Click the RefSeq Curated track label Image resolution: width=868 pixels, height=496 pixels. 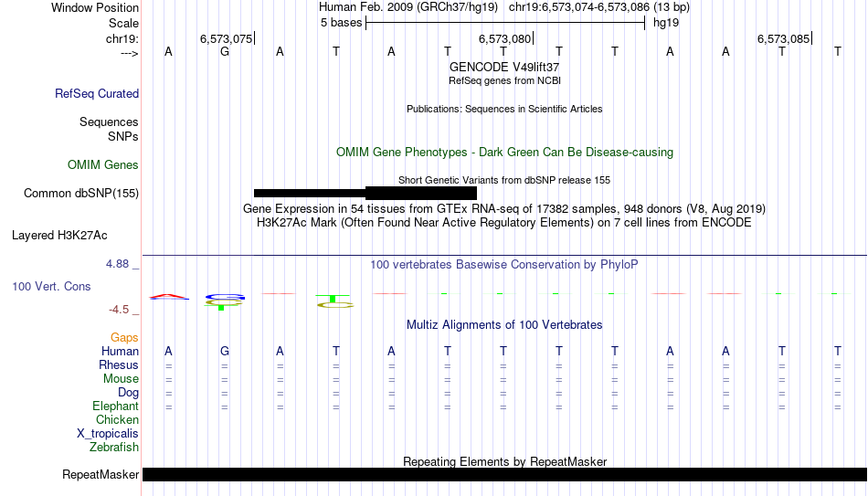tap(96, 93)
